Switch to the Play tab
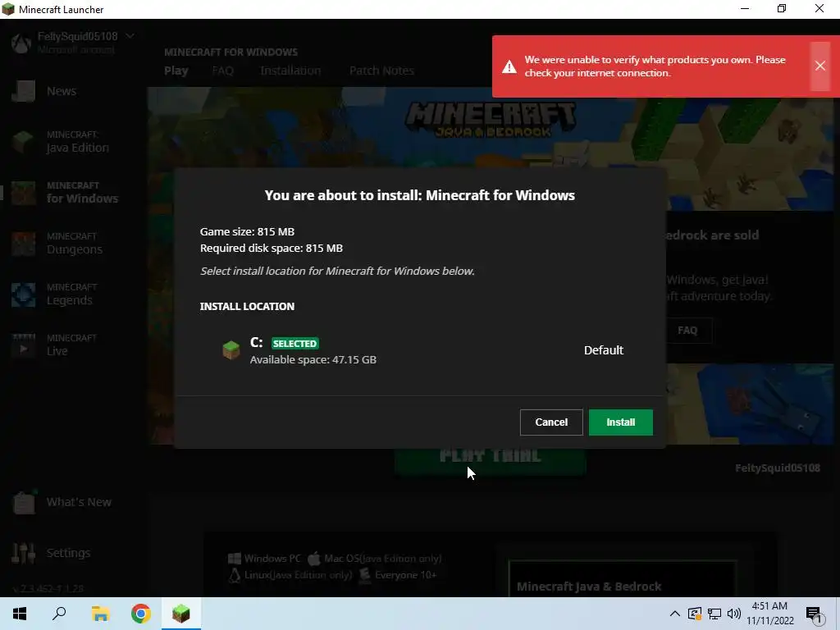The height and width of the screenshot is (630, 840). 176,71
